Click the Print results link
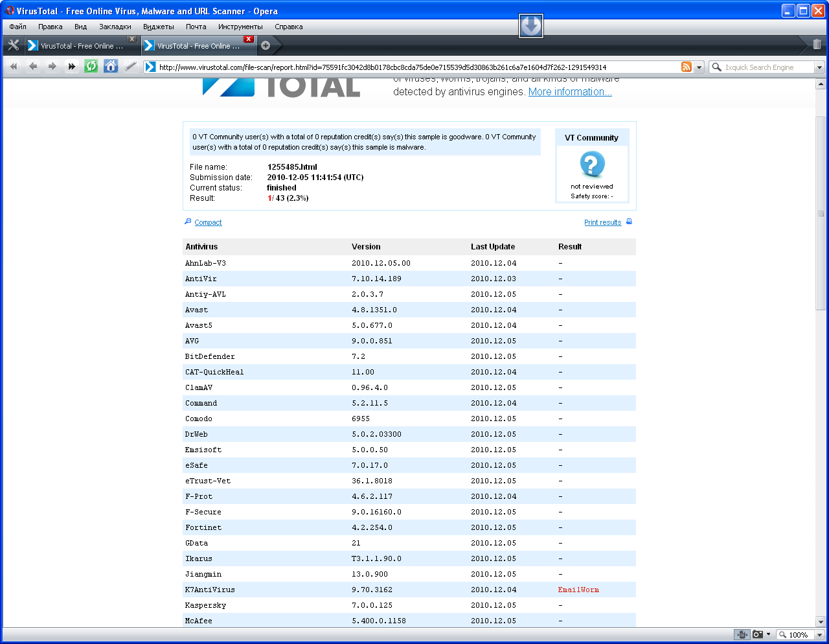829x644 pixels. tap(602, 222)
